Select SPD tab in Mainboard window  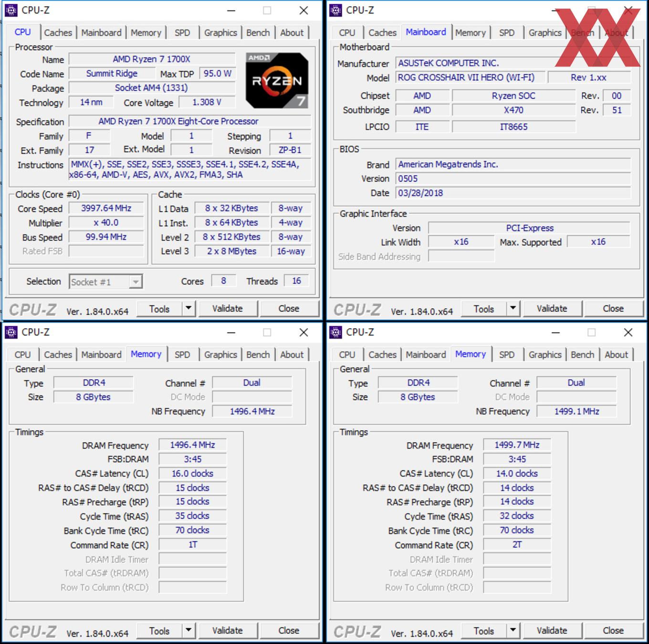(x=506, y=32)
